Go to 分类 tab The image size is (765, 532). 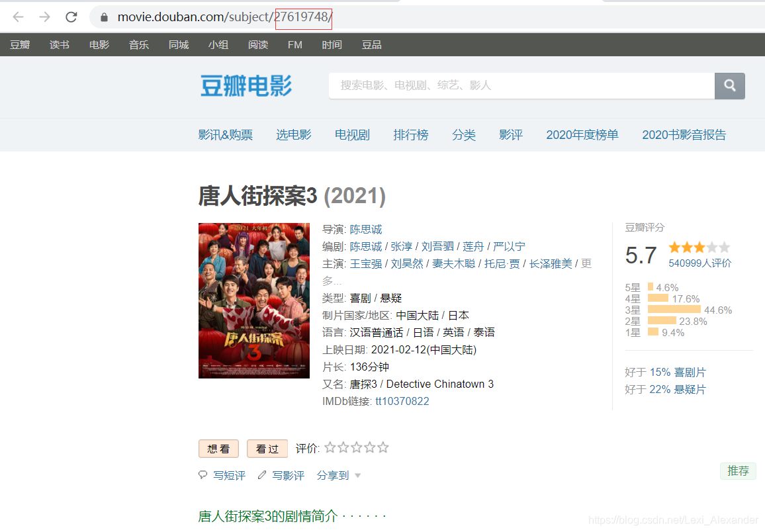464,134
